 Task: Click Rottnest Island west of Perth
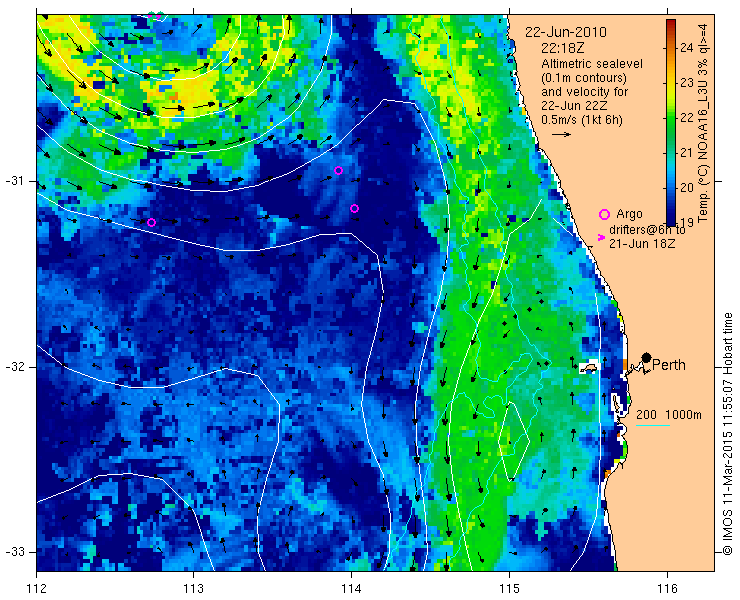tap(589, 367)
